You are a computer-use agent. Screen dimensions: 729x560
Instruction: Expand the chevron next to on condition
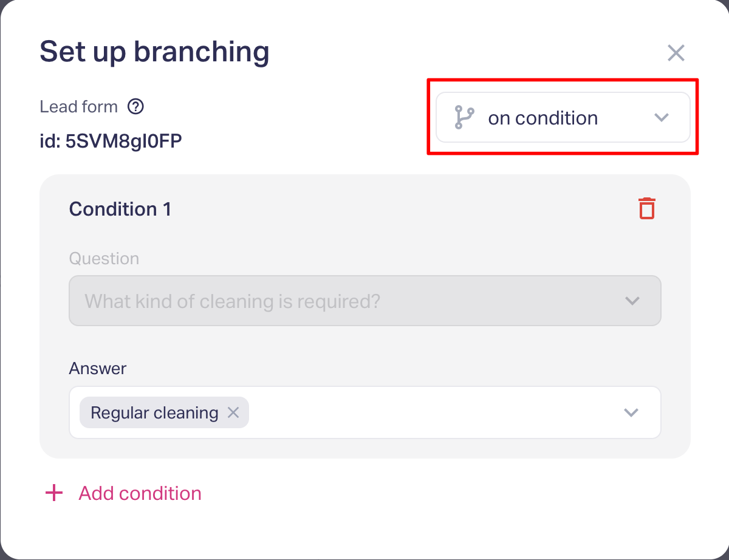pos(662,118)
